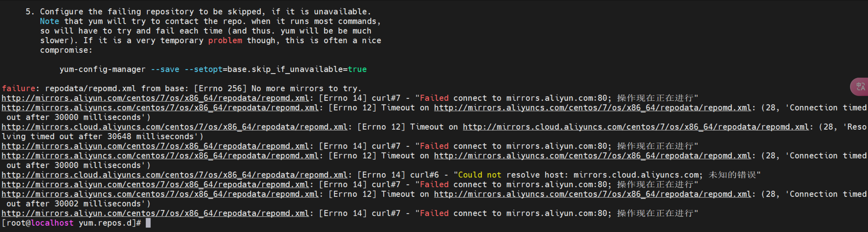
Task: Click the magenta 'localhost' hostname in prompt
Action: tap(52, 223)
